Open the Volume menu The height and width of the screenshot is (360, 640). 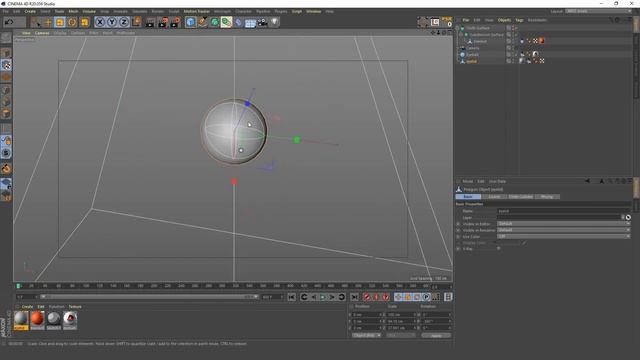pyautogui.click(x=89, y=11)
